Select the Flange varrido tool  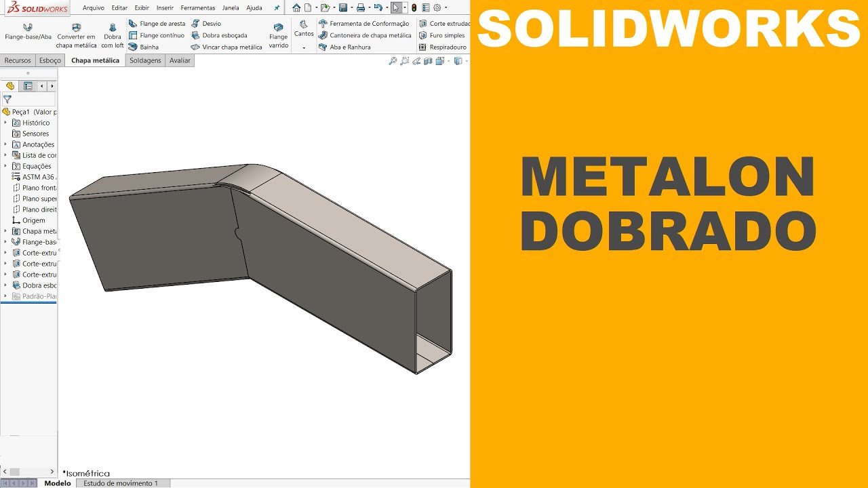click(279, 36)
